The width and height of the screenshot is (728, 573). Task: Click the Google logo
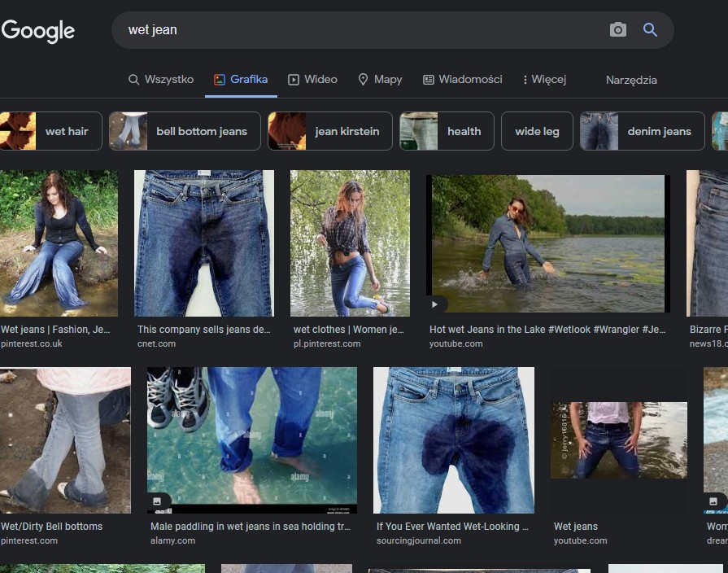pos(38,31)
